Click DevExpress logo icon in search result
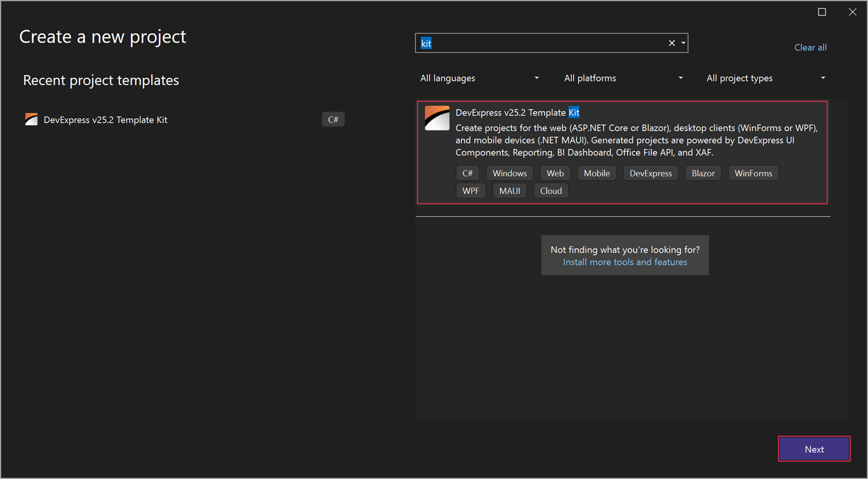This screenshot has height=479, width=868. point(437,118)
